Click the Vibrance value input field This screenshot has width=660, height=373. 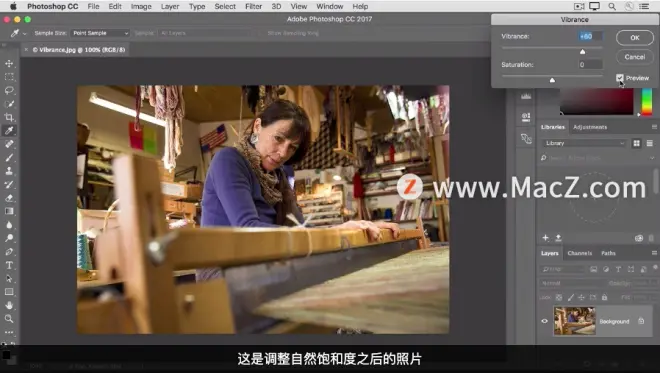590,36
